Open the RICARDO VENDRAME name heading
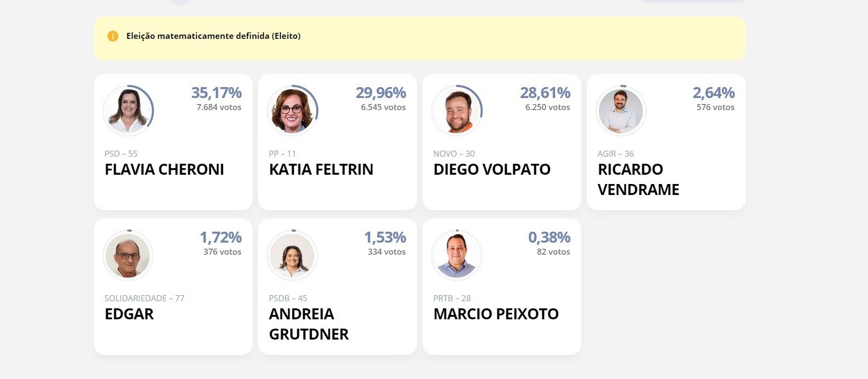Screen dimensions: 868x379 (638, 180)
